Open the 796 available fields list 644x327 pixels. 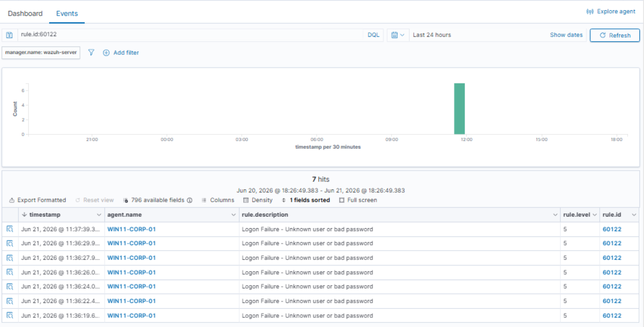click(x=154, y=200)
